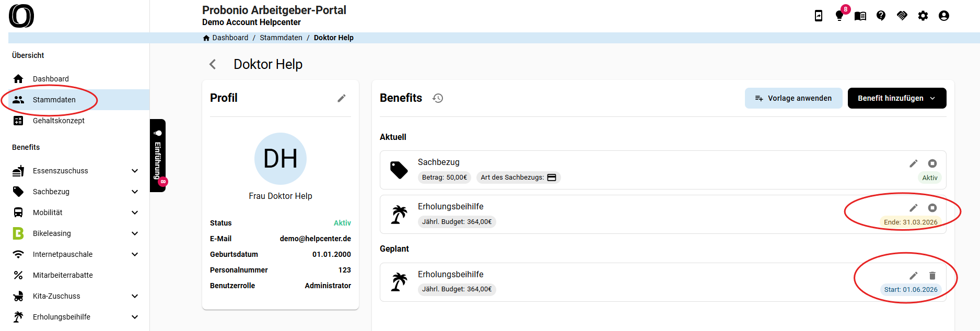Go to Stammdaten breadcrumb link

click(x=281, y=38)
